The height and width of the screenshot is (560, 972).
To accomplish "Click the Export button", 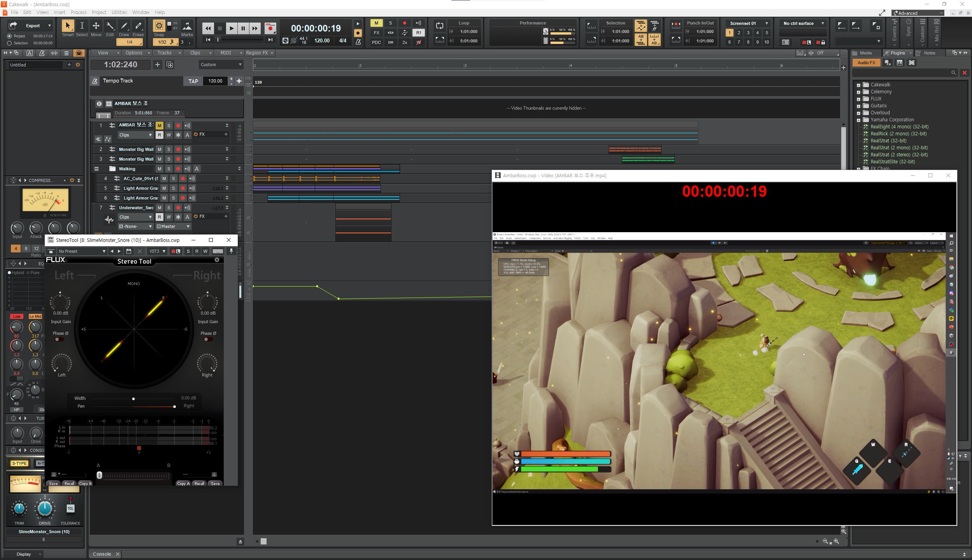I will click(33, 26).
